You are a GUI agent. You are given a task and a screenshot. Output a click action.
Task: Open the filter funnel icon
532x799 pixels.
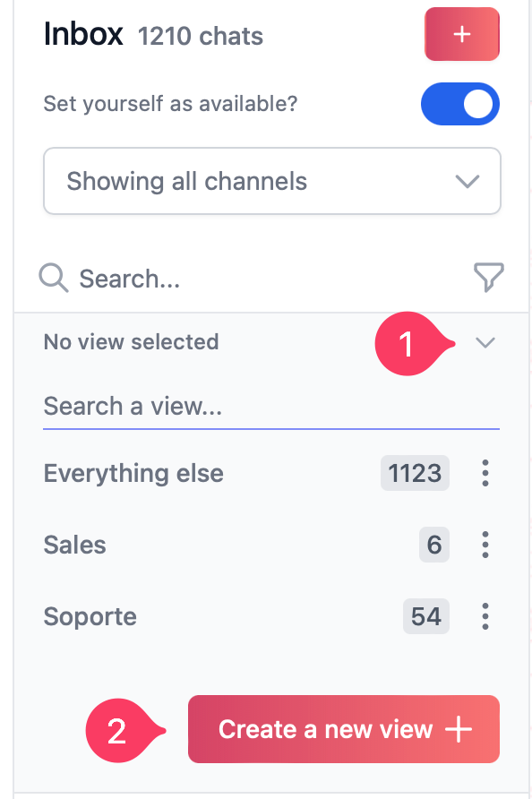tap(489, 278)
